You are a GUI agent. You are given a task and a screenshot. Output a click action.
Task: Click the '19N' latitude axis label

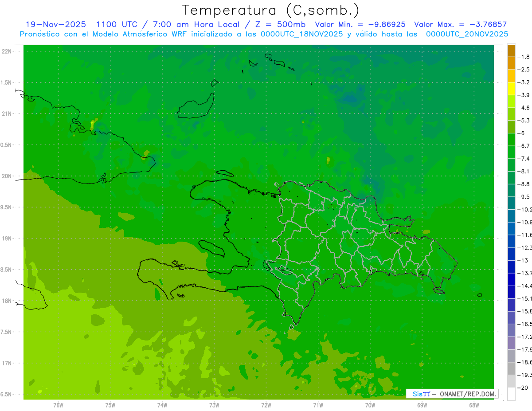pos(7,239)
